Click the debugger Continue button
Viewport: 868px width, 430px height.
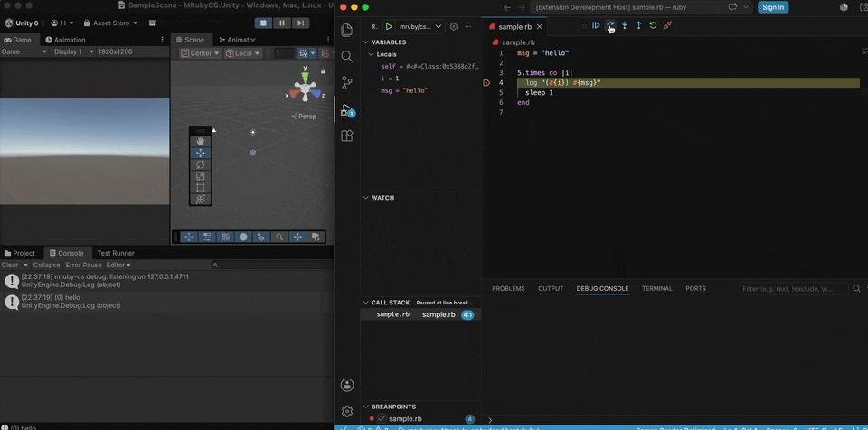point(596,25)
